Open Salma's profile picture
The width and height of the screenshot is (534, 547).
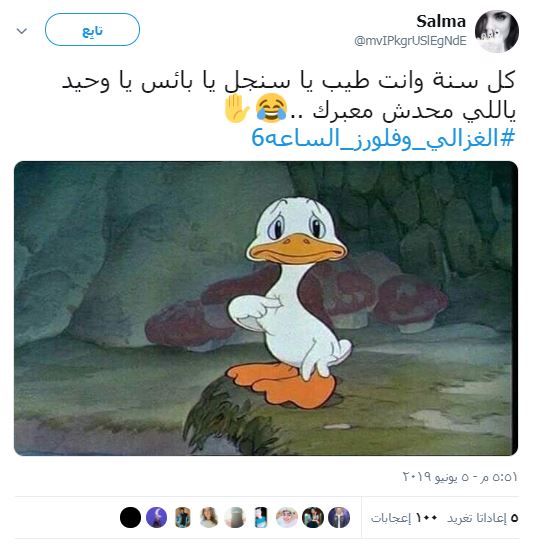pos(497,31)
